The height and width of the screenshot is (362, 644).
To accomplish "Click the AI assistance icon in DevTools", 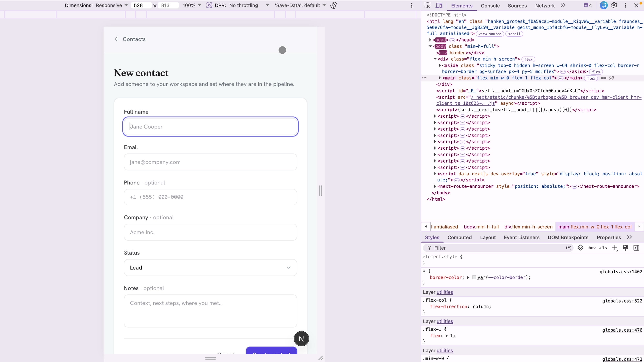I will (x=604, y=5).
